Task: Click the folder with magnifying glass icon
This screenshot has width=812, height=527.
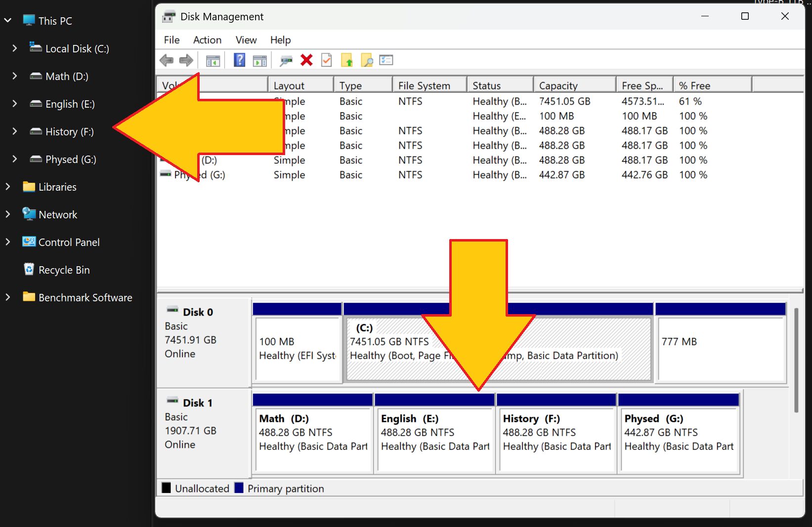Action: [x=367, y=60]
